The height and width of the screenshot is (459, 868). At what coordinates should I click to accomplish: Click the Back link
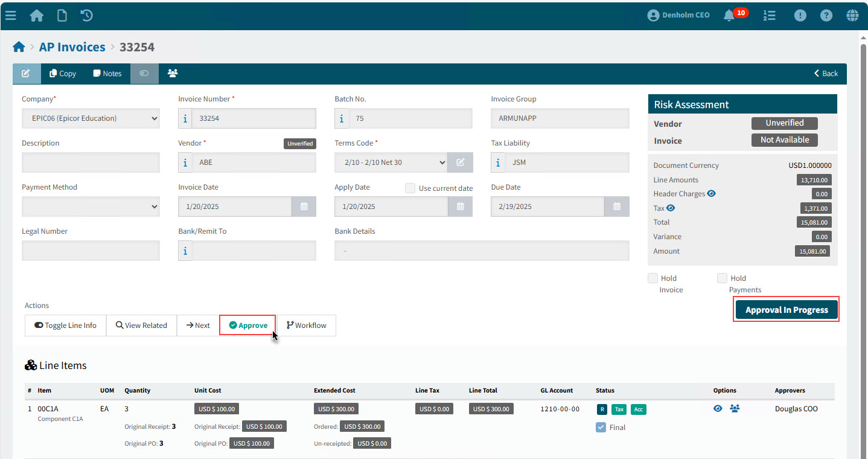pos(825,73)
